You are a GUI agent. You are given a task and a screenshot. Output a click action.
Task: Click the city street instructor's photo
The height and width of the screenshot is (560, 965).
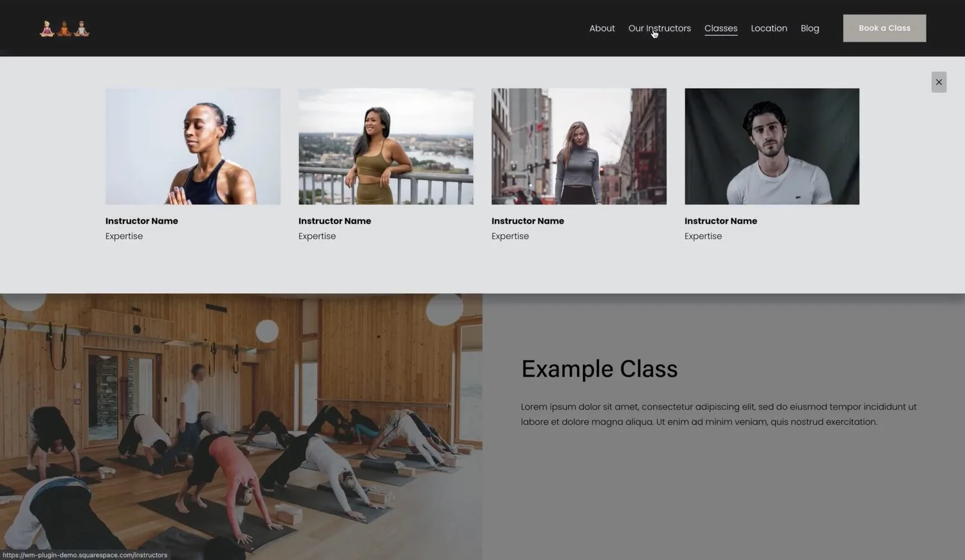click(578, 146)
